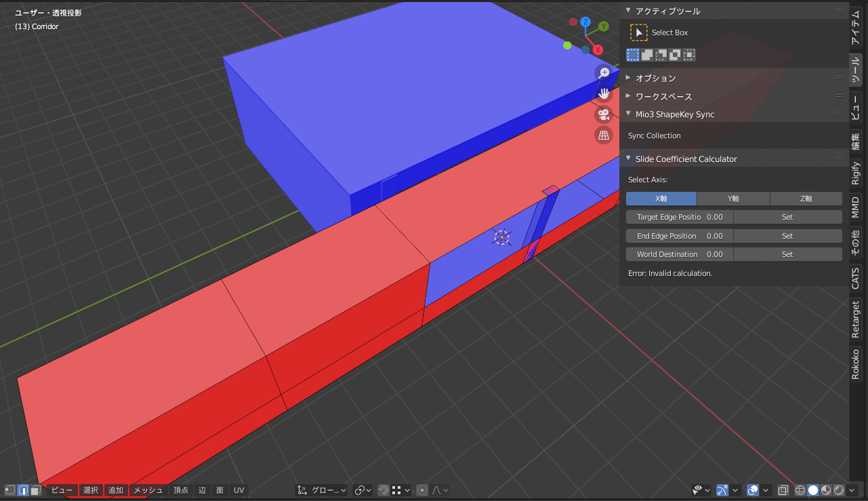868x501 pixels.
Task: Open shading options dropdown arrow
Action: [852, 490]
